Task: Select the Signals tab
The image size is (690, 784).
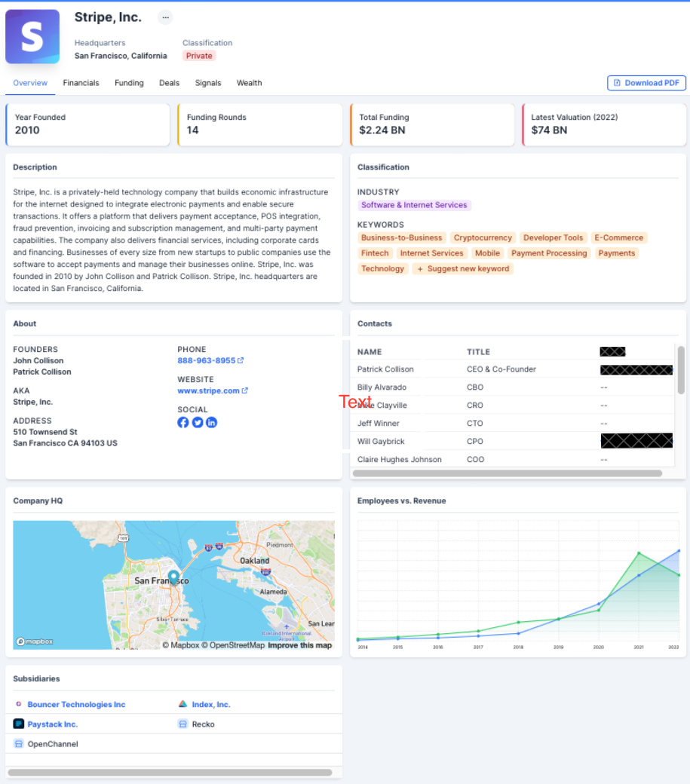Action: [x=208, y=83]
